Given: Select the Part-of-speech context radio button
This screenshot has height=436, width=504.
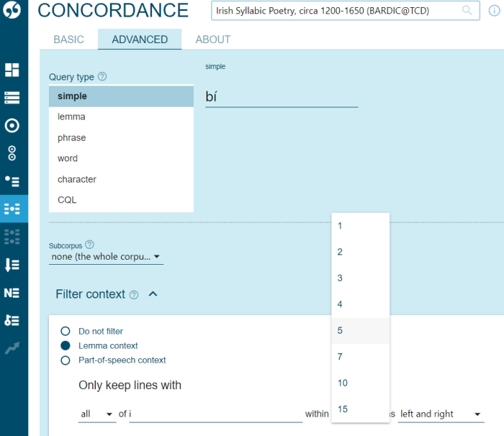Looking at the screenshot, I should coord(66,360).
